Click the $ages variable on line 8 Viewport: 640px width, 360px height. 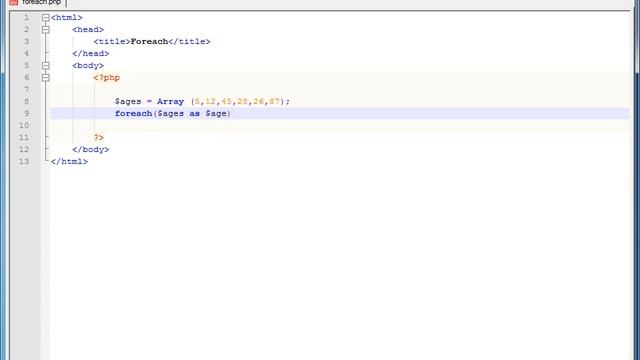[128, 102]
